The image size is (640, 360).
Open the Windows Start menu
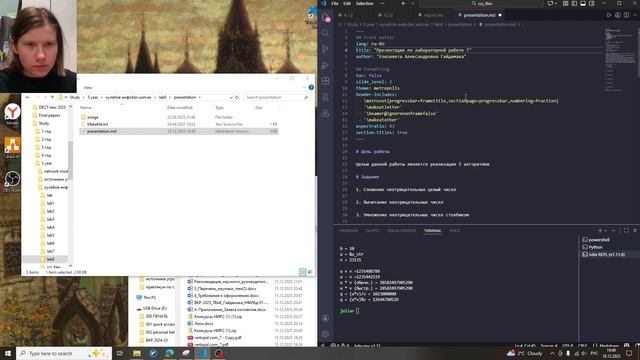(x=8, y=353)
